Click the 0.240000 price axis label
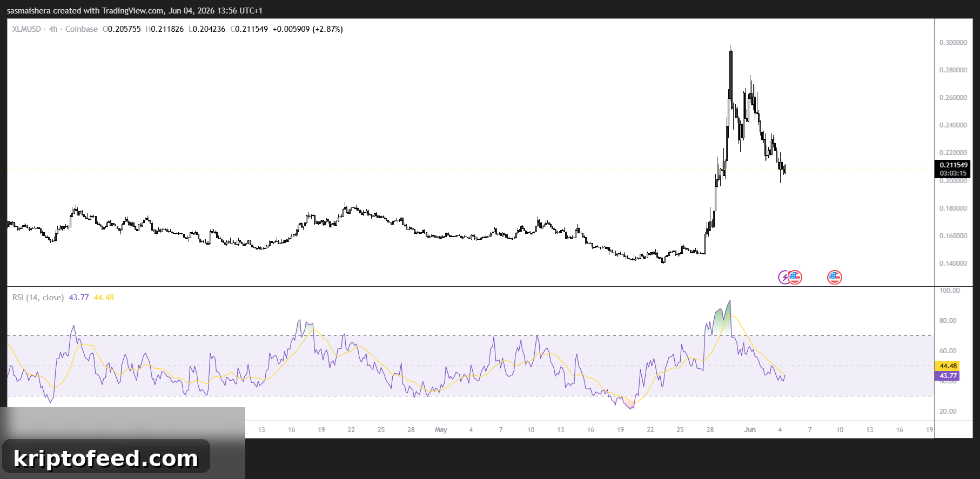Screen dimensions: 980x479 [953, 125]
